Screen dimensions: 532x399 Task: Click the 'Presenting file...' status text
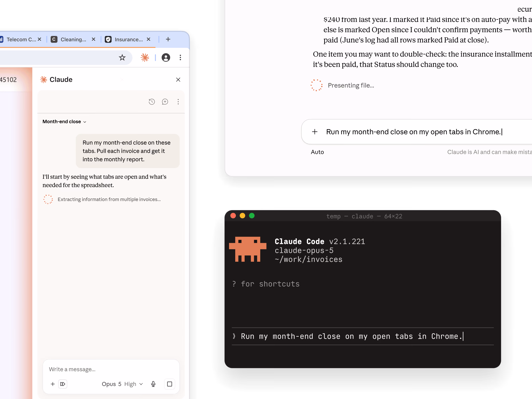click(x=351, y=85)
